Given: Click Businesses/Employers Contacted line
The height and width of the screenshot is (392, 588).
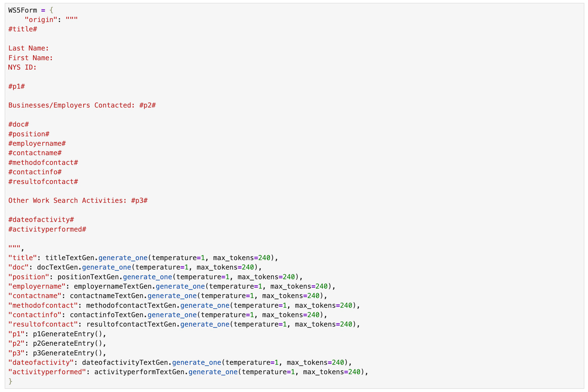Looking at the screenshot, I should (82, 105).
